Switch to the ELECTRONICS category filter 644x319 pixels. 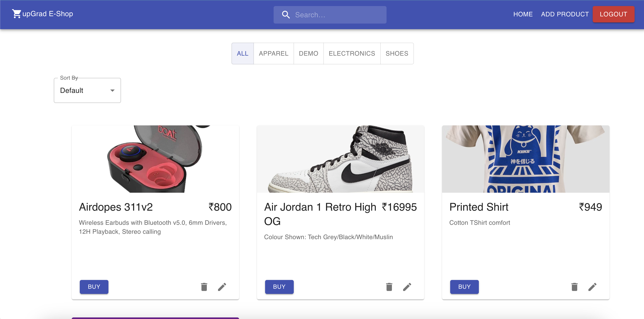click(x=352, y=54)
